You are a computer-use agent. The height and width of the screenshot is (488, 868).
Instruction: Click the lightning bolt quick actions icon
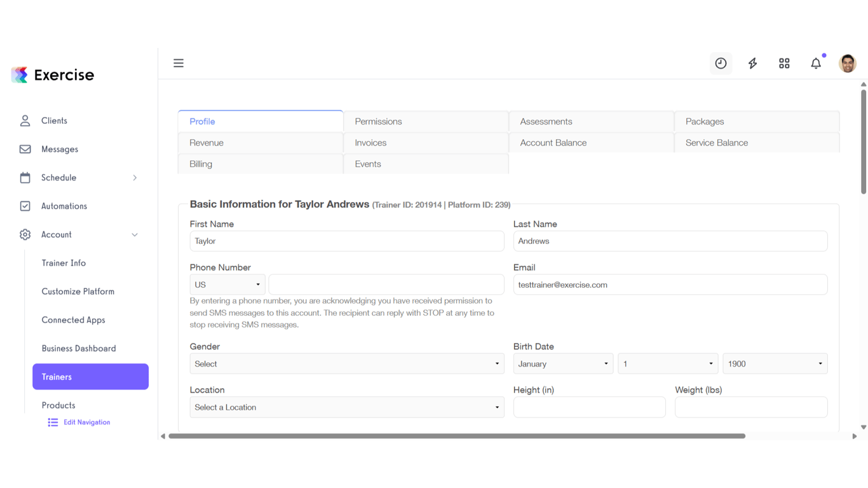click(x=752, y=63)
